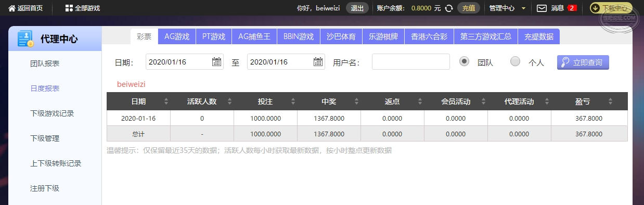Click the beweizi breadcrumb username in red

pyautogui.click(x=131, y=84)
